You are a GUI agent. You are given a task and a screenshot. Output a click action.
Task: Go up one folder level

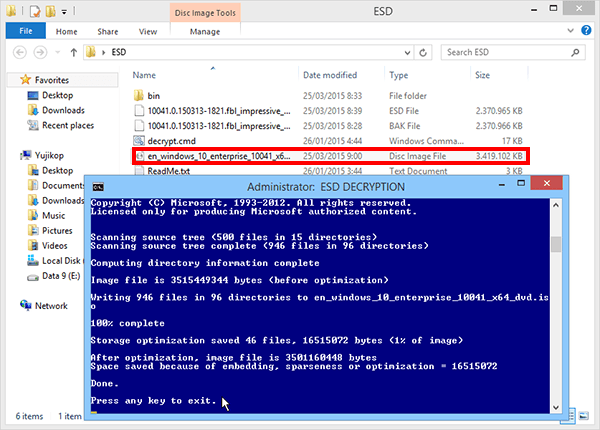pyautogui.click(x=73, y=52)
